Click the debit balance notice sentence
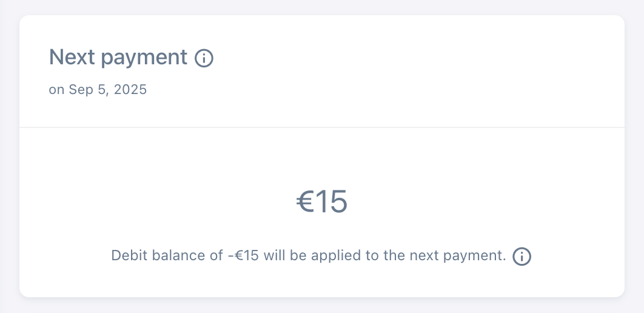Image resolution: width=644 pixels, height=313 pixels. pyautogui.click(x=308, y=256)
